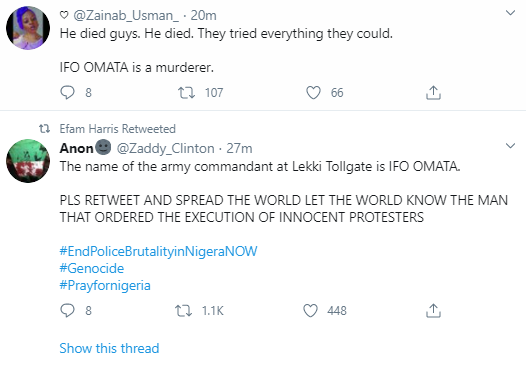The height and width of the screenshot is (365, 526).
Task: Reply to Zaddy_Clinton's tweet
Action: (x=67, y=310)
